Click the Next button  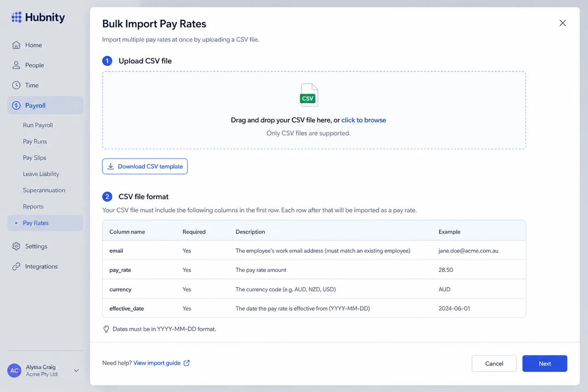coord(545,364)
